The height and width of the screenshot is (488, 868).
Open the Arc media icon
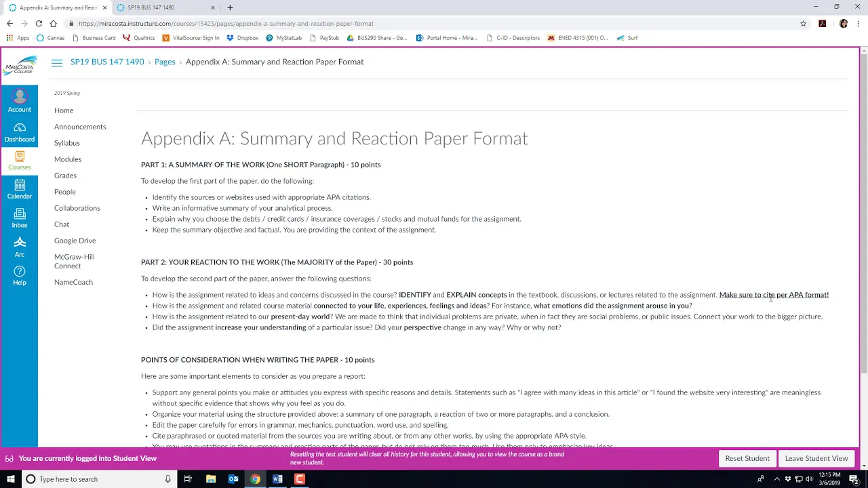click(19, 247)
